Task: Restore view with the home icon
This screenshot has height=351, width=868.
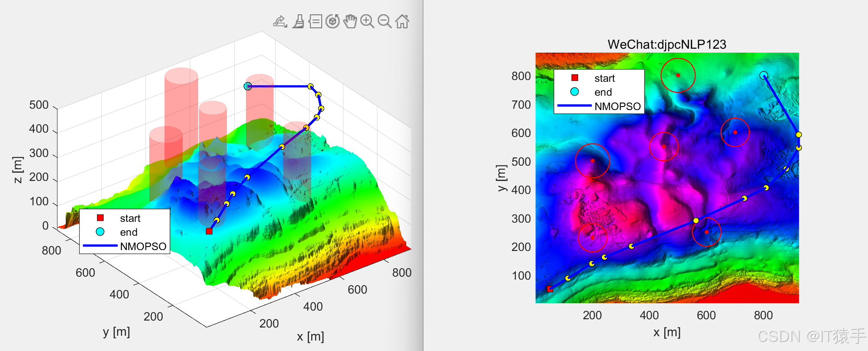Action: click(x=402, y=21)
